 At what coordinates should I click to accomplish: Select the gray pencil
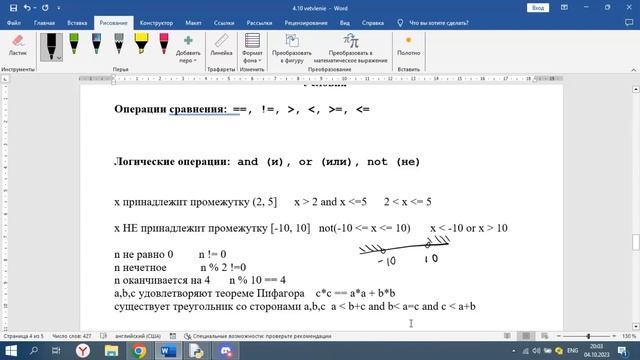[119, 44]
